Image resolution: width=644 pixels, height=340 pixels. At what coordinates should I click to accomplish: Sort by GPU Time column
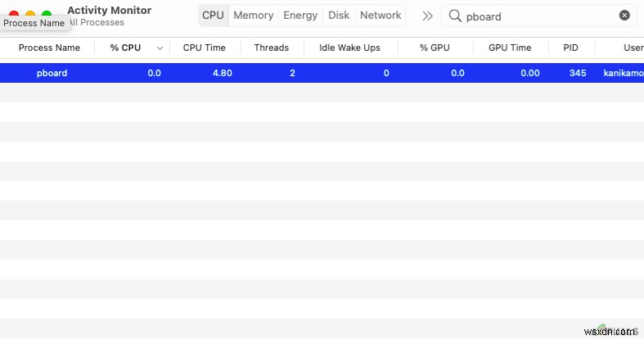[x=510, y=48]
